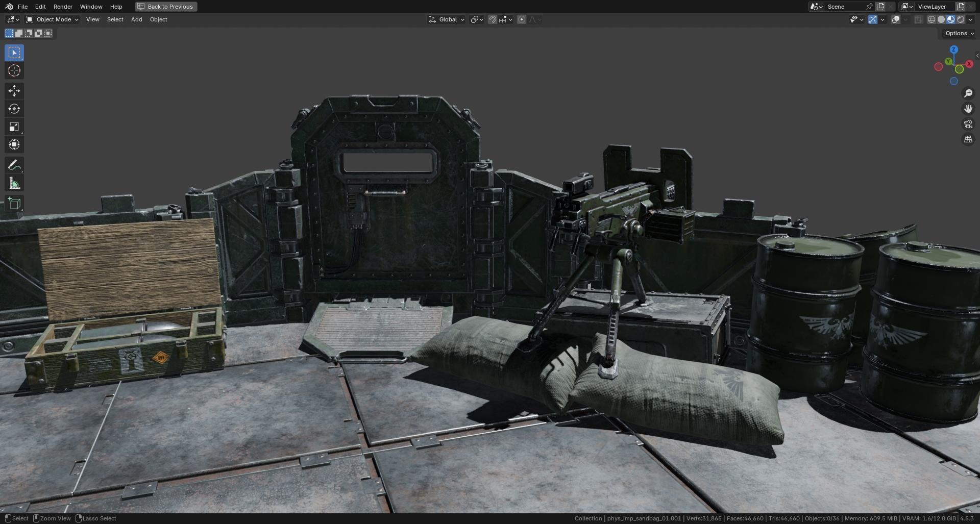Open the Object Mode dropdown
The width and height of the screenshot is (980, 524).
coord(53,19)
